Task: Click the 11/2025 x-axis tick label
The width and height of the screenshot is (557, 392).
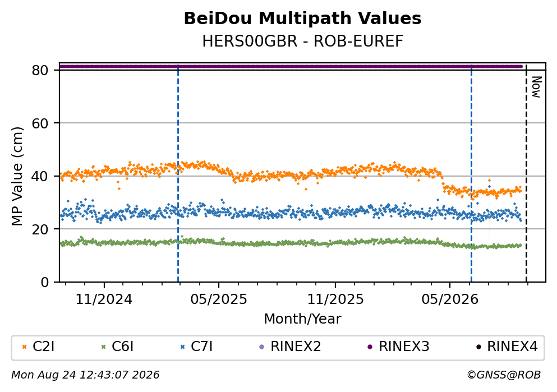Action: (x=335, y=299)
